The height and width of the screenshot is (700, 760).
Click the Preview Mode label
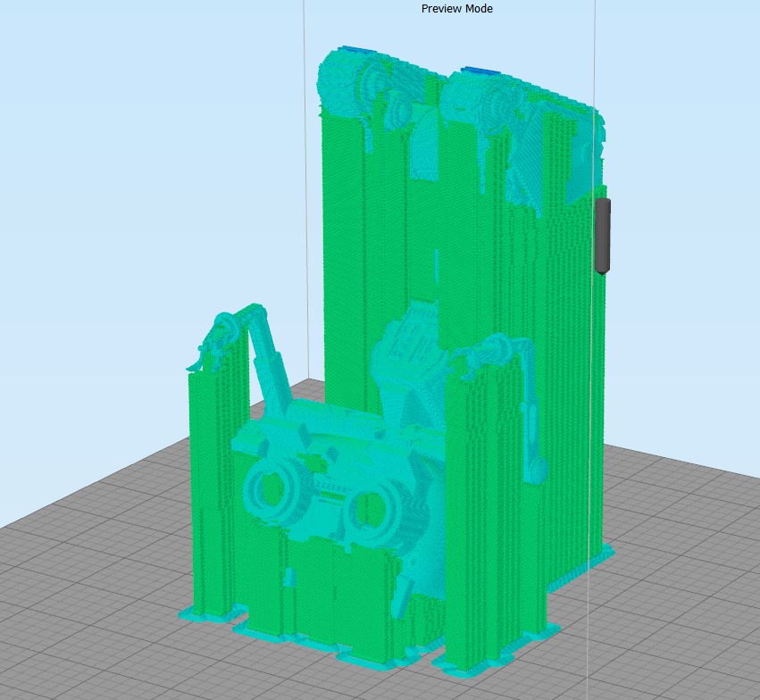[457, 9]
